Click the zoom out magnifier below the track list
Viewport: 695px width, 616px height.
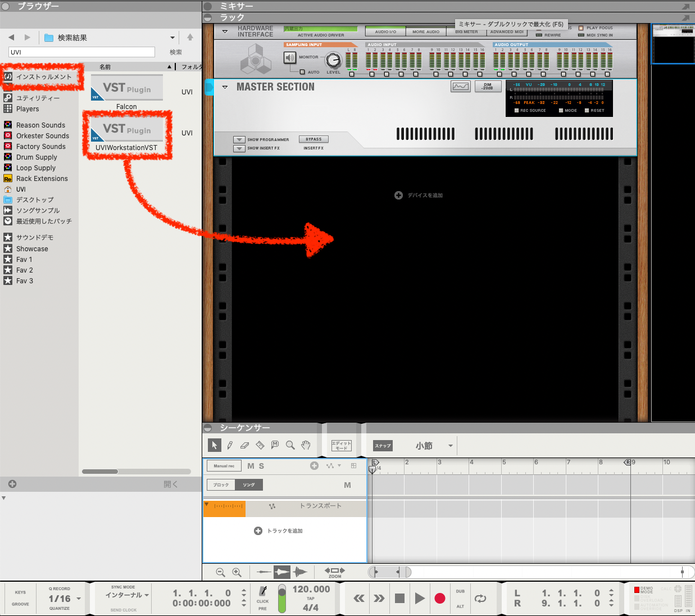point(220,572)
